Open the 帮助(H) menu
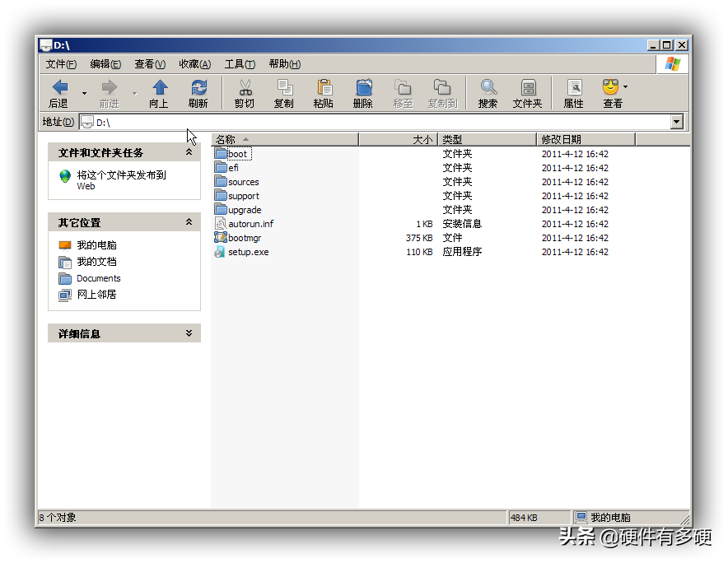The height and width of the screenshot is (563, 728). point(285,64)
